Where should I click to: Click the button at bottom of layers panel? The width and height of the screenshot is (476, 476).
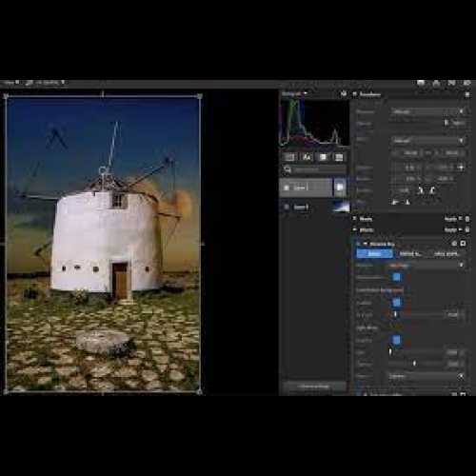314,387
